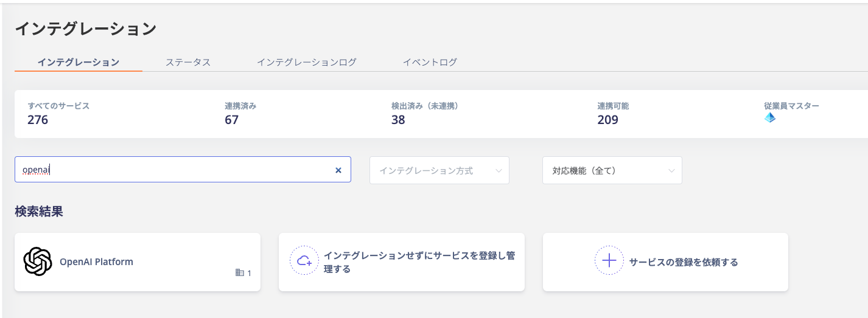
Task: Switch to the インテグレーション tab
Action: point(79,62)
